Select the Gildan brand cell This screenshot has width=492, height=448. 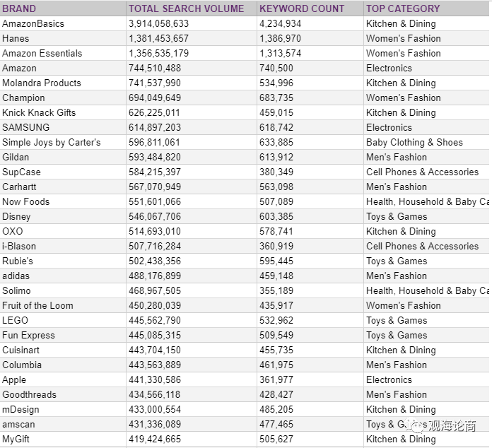pyautogui.click(x=63, y=157)
